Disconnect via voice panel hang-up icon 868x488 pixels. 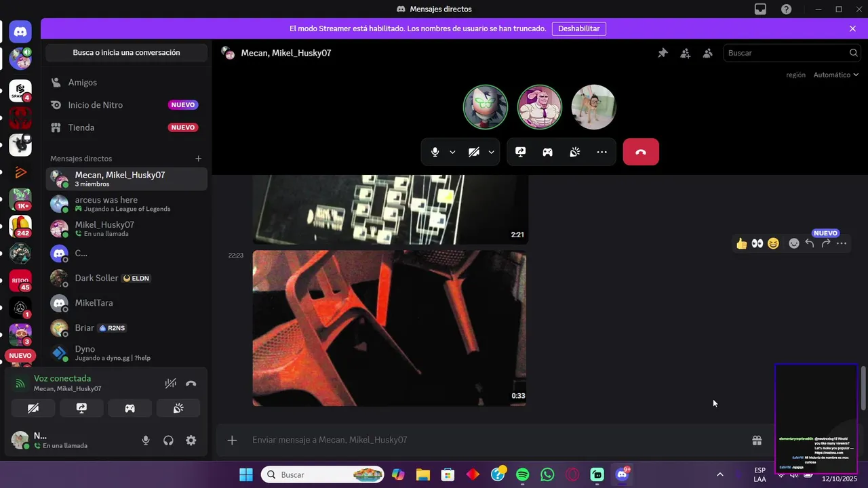(x=191, y=384)
